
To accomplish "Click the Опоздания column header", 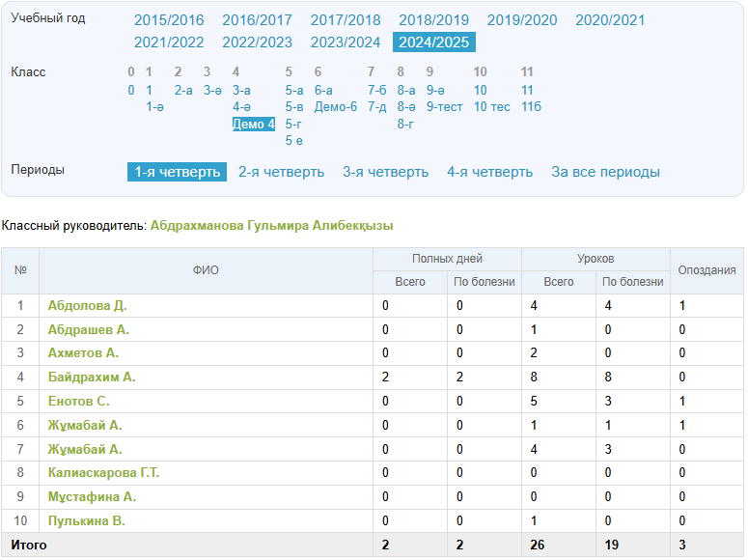I will click(x=706, y=270).
